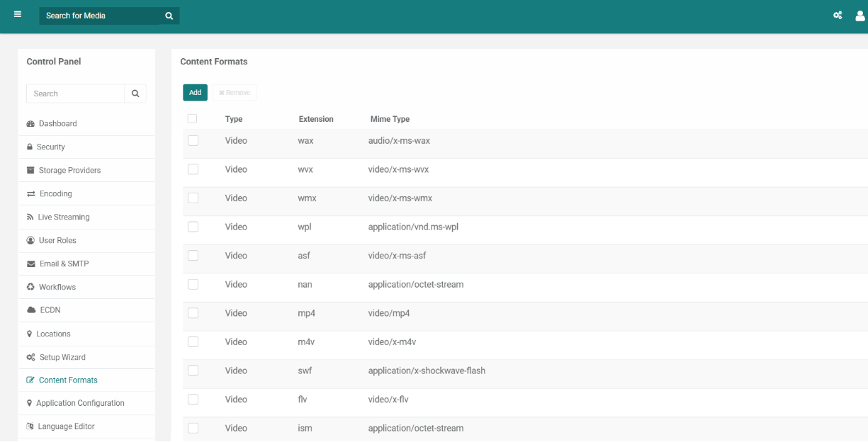The height and width of the screenshot is (442, 868).
Task: Open the user profile icon
Action: (x=860, y=16)
